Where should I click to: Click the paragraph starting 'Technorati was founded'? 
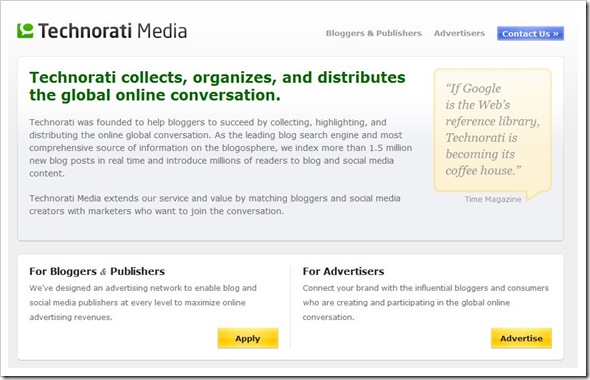(x=220, y=147)
